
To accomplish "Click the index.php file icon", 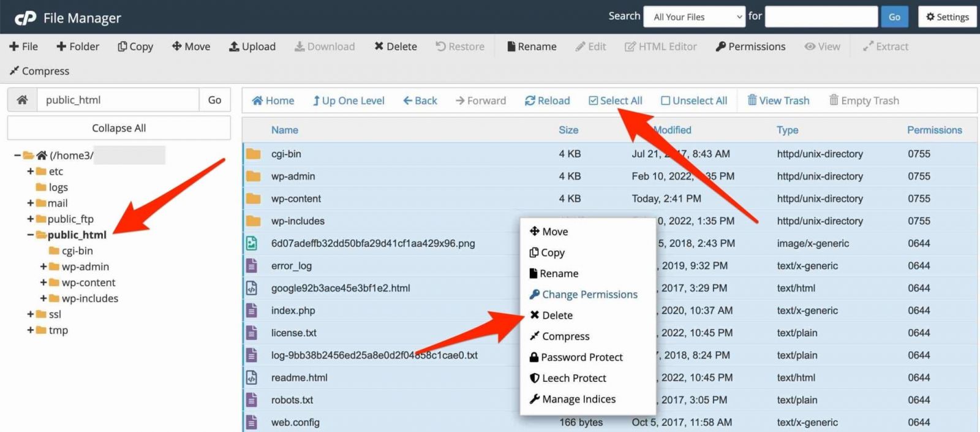I will click(251, 311).
